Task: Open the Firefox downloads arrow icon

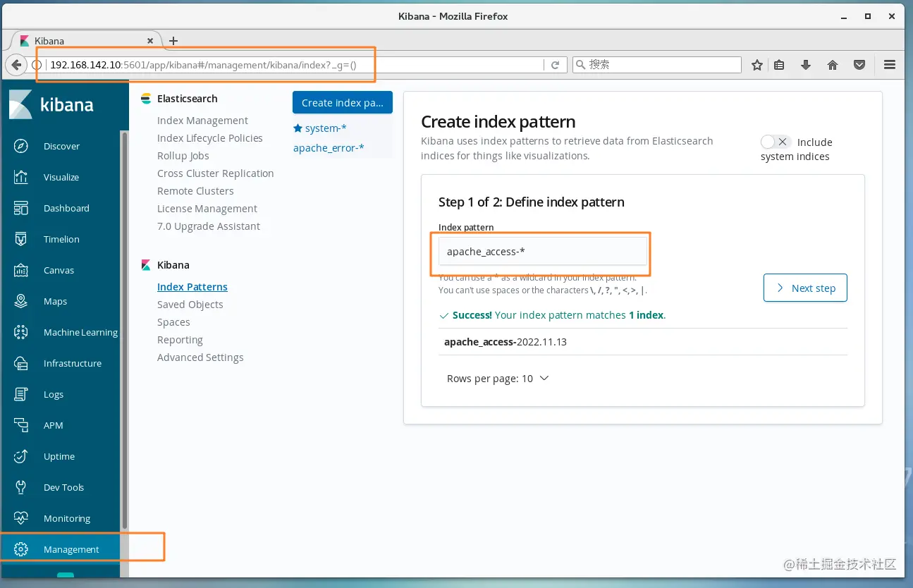Action: pos(806,65)
